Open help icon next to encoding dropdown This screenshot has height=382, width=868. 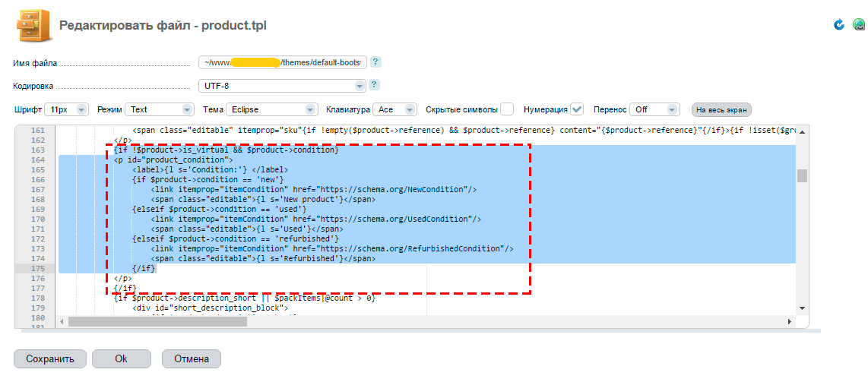tap(374, 85)
